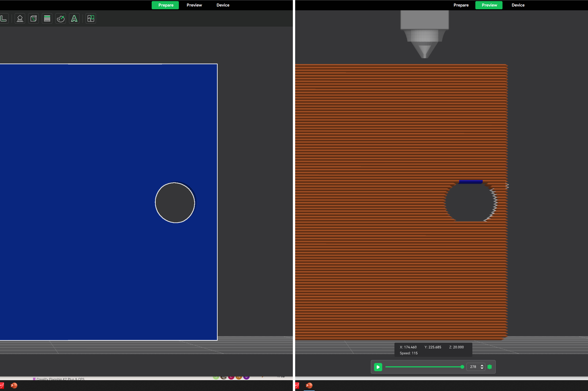Click the step number field showing 278
Screen dimensions: 588x391
pyautogui.click(x=473, y=367)
